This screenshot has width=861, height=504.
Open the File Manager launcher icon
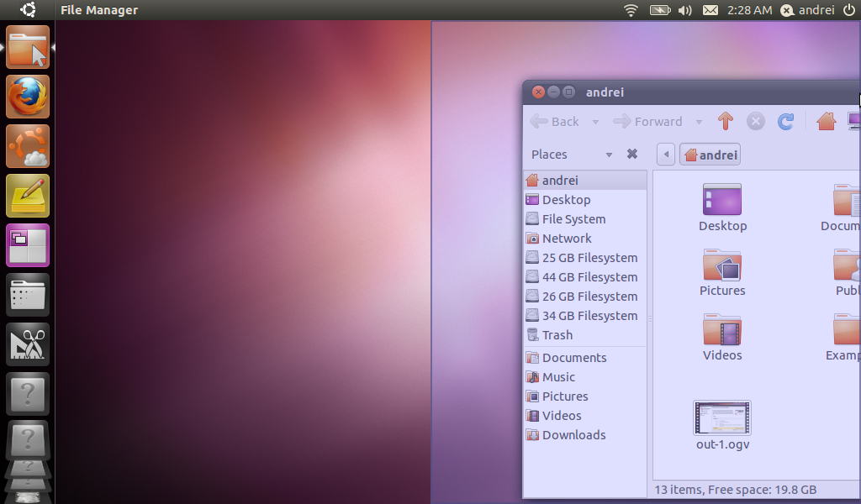tap(28, 47)
